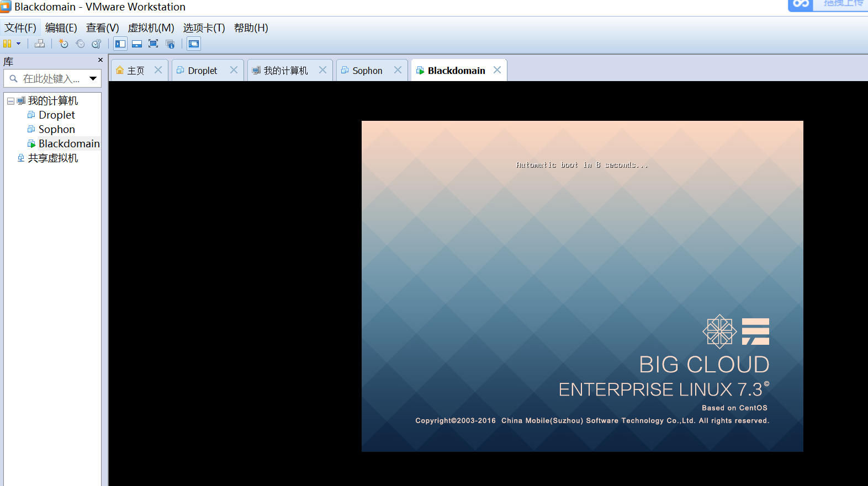Click the home icon on 主页 tab
Screen dimensions: 868x486
click(120, 70)
